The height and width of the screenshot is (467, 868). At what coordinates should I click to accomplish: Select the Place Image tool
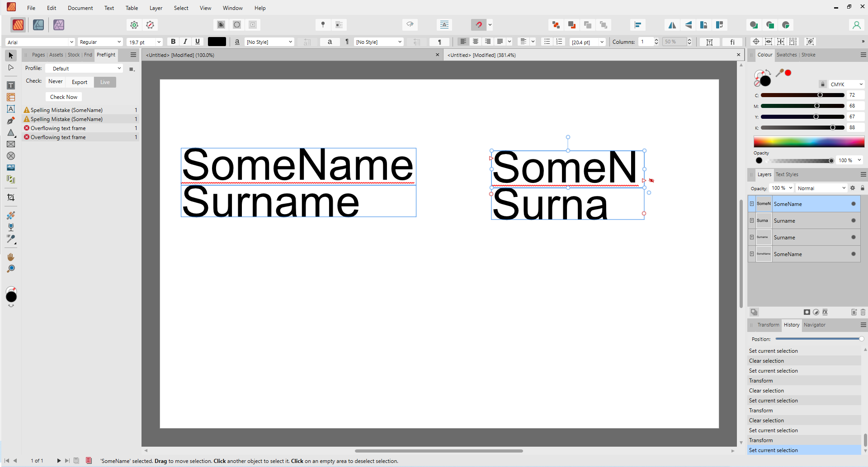pos(11,168)
